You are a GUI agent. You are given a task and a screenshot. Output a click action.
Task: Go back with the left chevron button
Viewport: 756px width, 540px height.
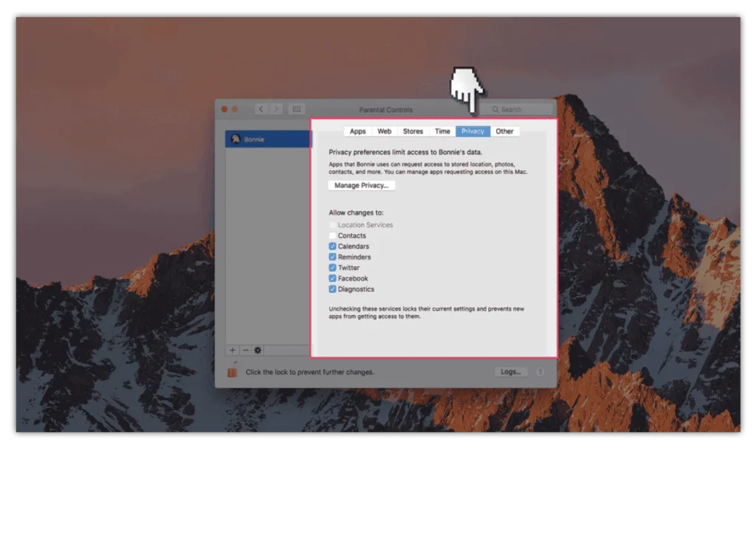tap(261, 109)
